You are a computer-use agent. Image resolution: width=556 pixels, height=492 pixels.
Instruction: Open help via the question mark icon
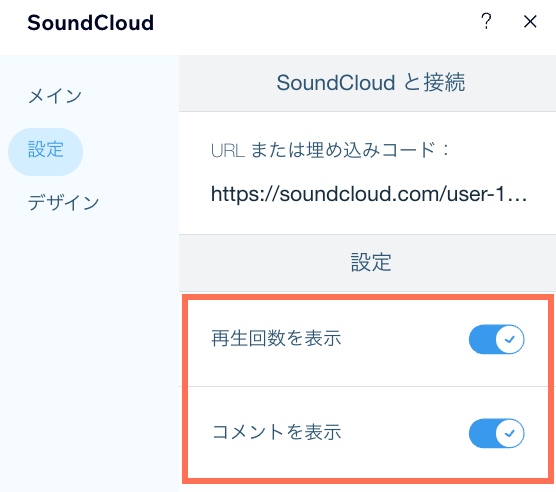click(x=486, y=21)
